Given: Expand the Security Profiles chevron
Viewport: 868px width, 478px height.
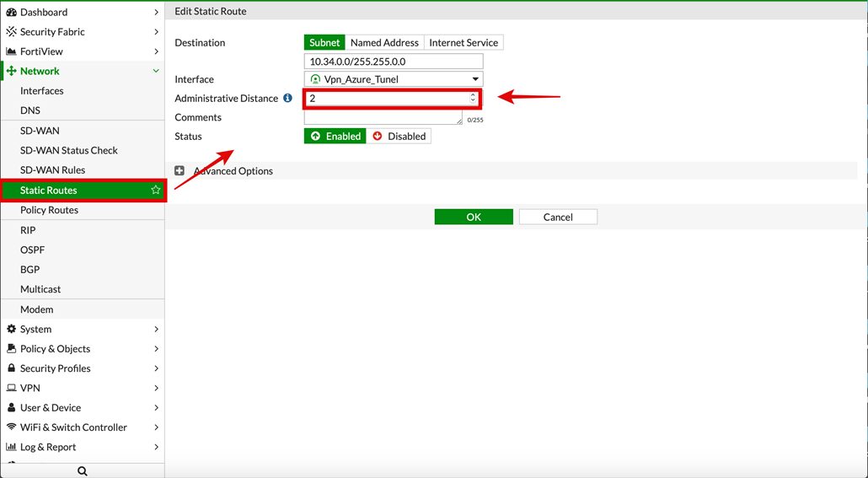Looking at the screenshot, I should [x=156, y=368].
